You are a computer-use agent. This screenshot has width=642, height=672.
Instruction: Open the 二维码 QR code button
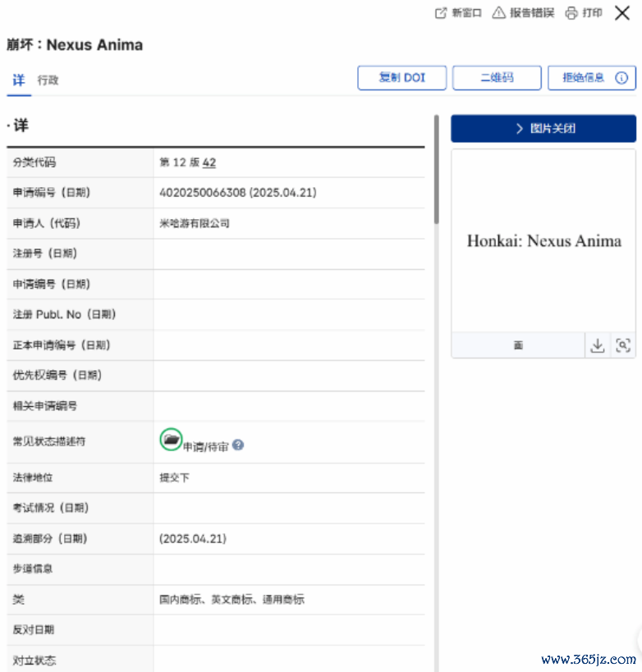tap(497, 78)
